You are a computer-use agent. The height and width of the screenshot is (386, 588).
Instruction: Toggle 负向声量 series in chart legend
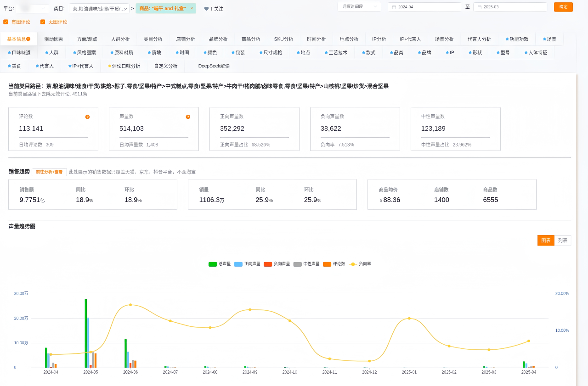(x=277, y=264)
